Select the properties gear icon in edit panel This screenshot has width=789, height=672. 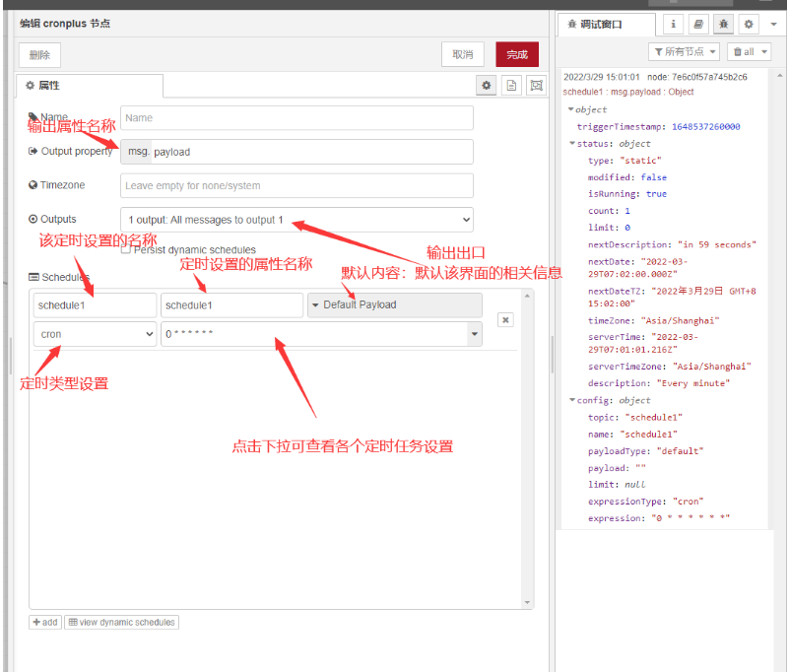[486, 85]
